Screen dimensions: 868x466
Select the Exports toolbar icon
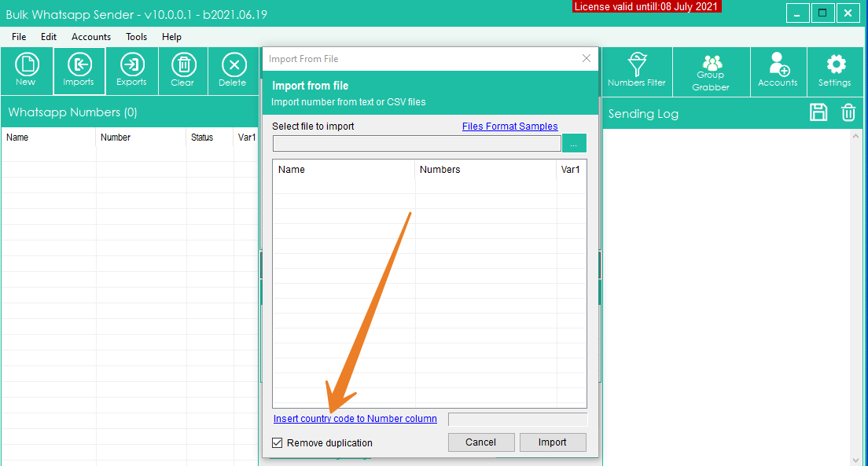(x=132, y=71)
